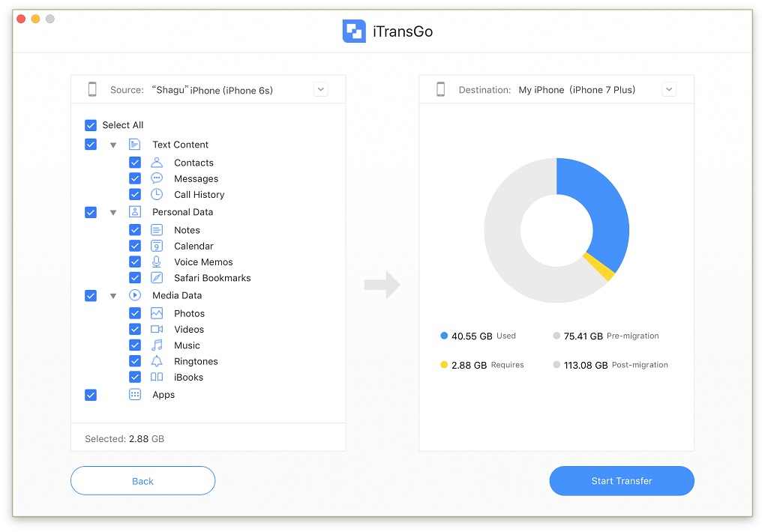Click the Calendar icon
765x532 pixels.
157,247
